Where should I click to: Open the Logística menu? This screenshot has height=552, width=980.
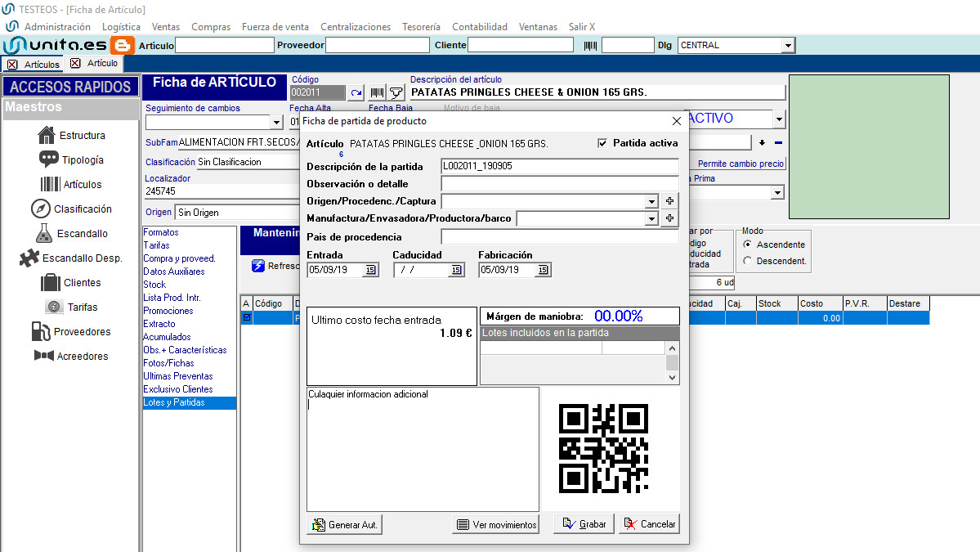121,27
